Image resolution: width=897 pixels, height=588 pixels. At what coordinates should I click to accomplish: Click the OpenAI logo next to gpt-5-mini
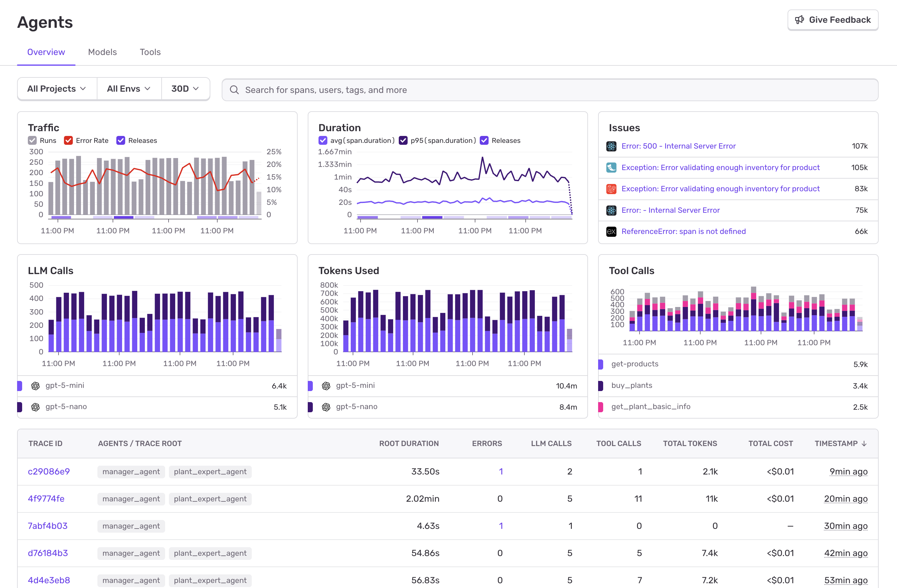click(35, 385)
